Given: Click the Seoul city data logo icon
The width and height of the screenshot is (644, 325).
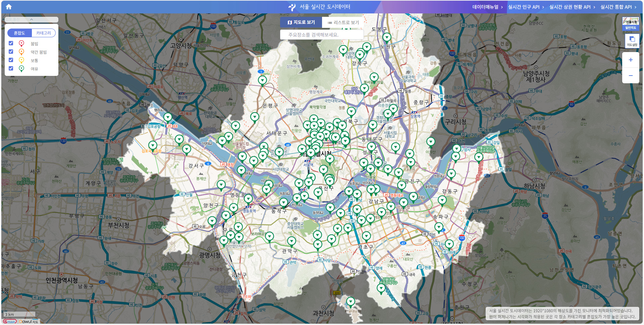Looking at the screenshot, I should (292, 7).
